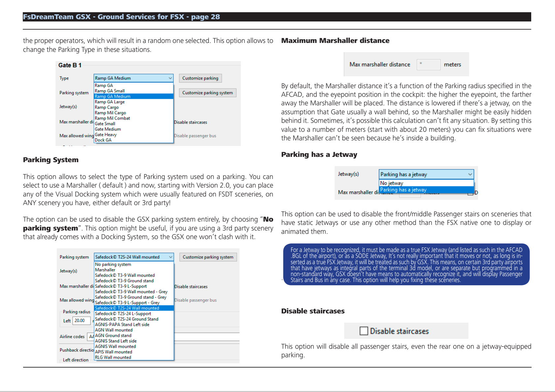
Task: Open the Safedock T2S-24 Wall mounted dropdown
Action: tap(134, 257)
